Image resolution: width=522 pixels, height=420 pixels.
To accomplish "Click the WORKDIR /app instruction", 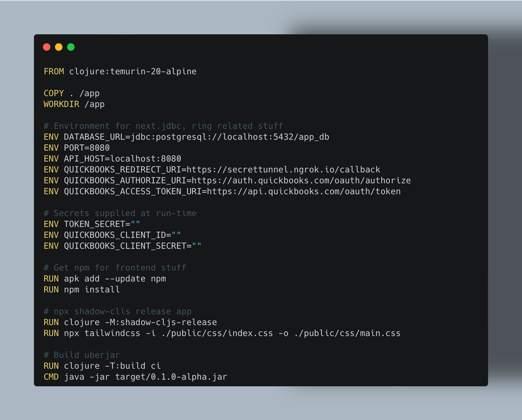I will (73, 104).
